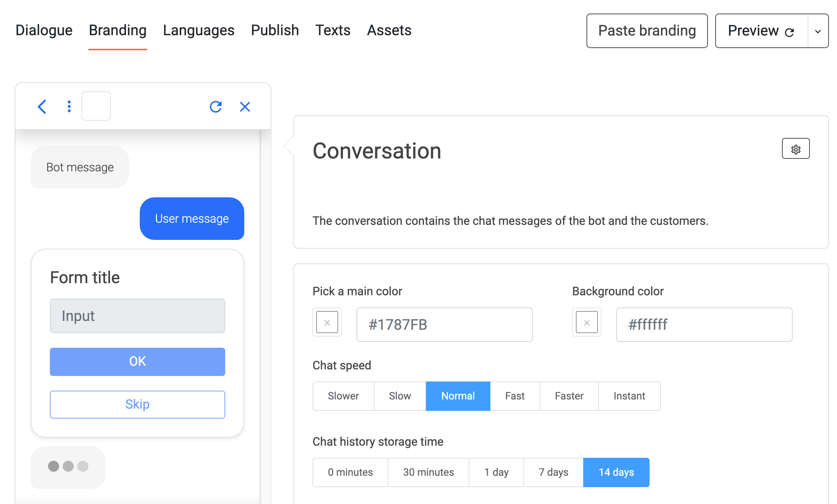The width and height of the screenshot is (837, 504).
Task: Click the empty logo box in chat header
Action: (x=96, y=106)
